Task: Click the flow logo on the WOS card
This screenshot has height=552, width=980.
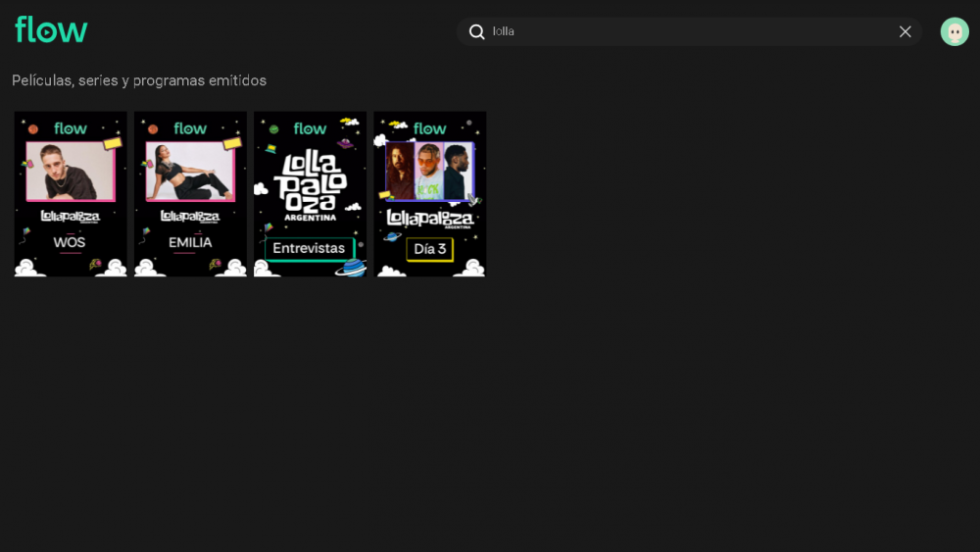Action: (x=71, y=128)
